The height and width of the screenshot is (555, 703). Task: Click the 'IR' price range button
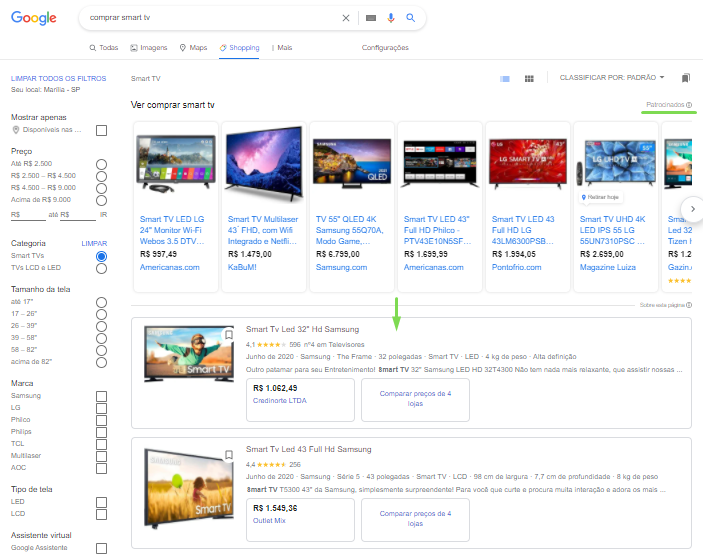[104, 215]
